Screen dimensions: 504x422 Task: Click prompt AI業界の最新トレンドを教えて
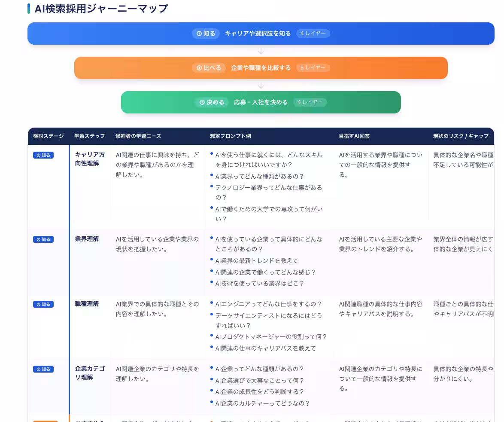point(256,260)
